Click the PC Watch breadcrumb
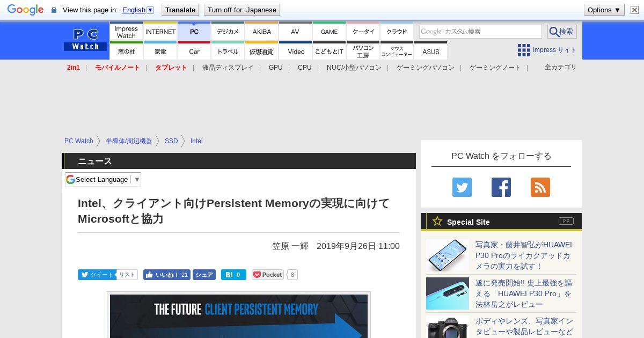644x338 pixels. click(x=79, y=141)
